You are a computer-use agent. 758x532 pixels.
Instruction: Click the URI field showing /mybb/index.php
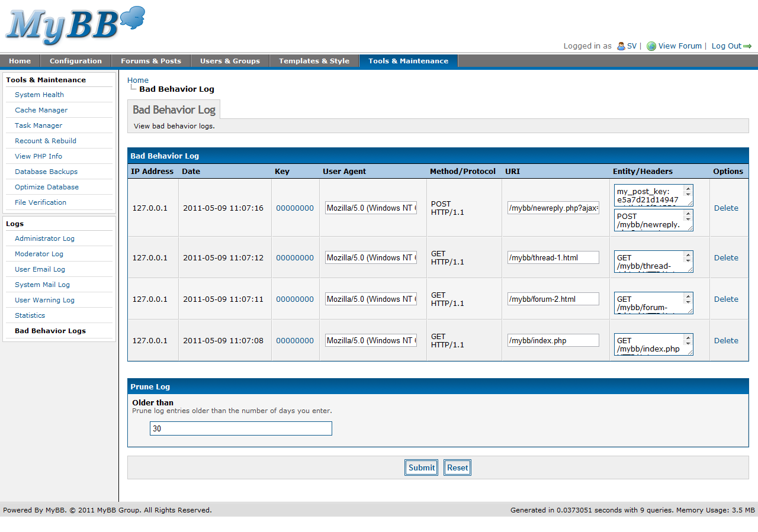pos(553,340)
